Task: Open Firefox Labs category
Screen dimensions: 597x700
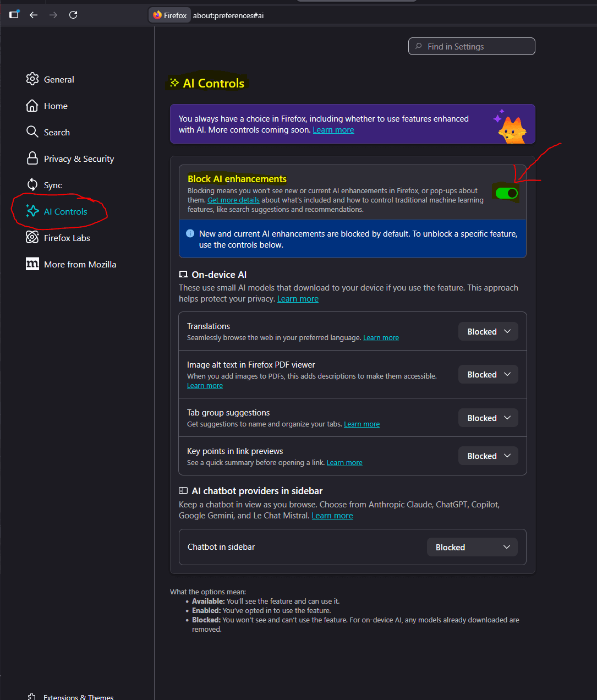Action: tap(67, 238)
